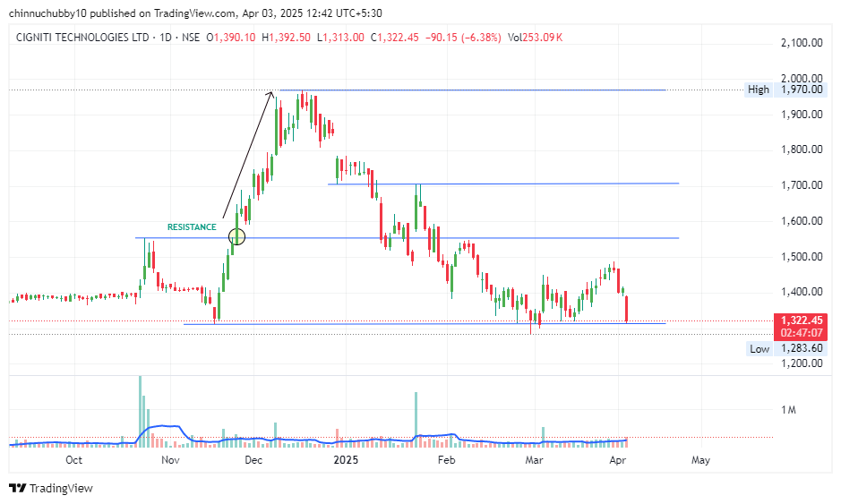Image resolution: width=841 pixels, height=504 pixels.
Task: Click the Feb label on time axis
Action: click(x=446, y=460)
